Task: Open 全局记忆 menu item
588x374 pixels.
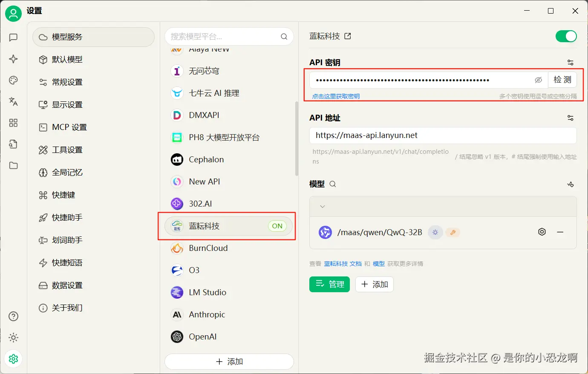Action: [93, 173]
